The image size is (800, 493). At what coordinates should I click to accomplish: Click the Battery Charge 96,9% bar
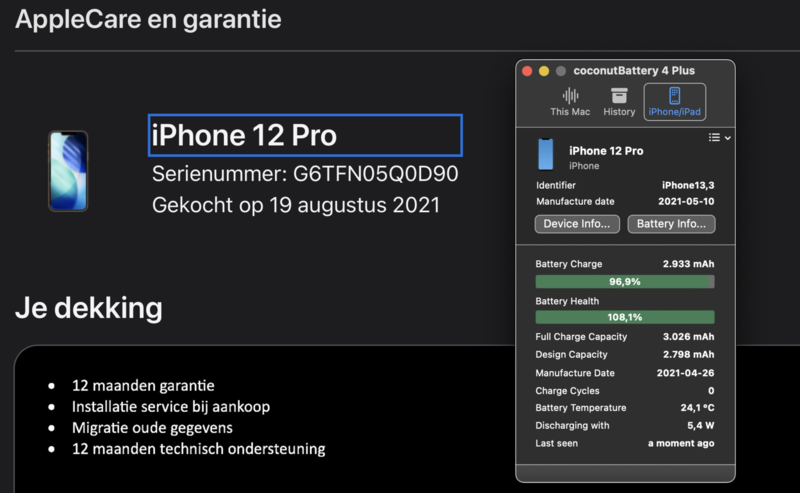625,282
